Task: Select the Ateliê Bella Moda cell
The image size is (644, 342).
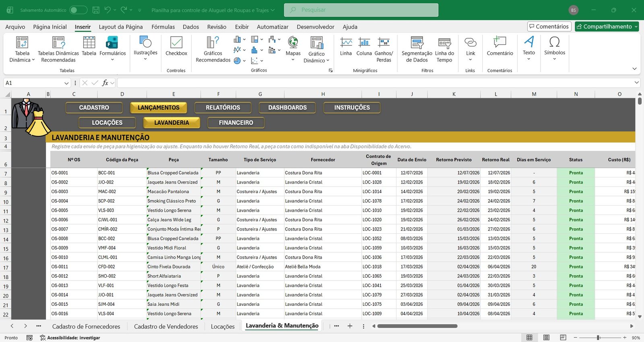Action: point(323,267)
